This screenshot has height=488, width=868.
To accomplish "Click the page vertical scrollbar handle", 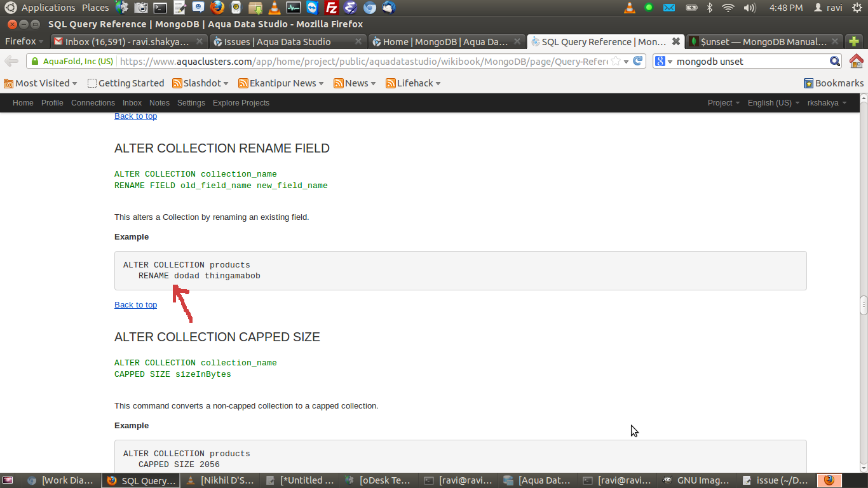I will click(864, 306).
